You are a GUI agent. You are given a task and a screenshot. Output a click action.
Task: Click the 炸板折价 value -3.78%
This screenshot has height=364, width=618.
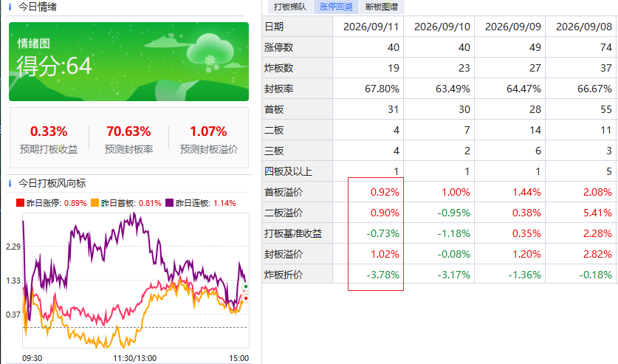382,275
